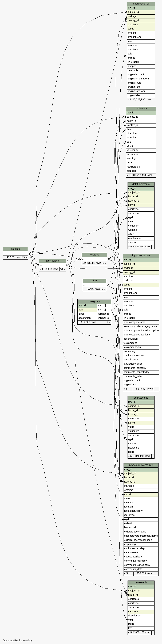The image size is (162, 644).
Task: Expand the ellipsis row in d_items table
Action: (x=94, y=285)
